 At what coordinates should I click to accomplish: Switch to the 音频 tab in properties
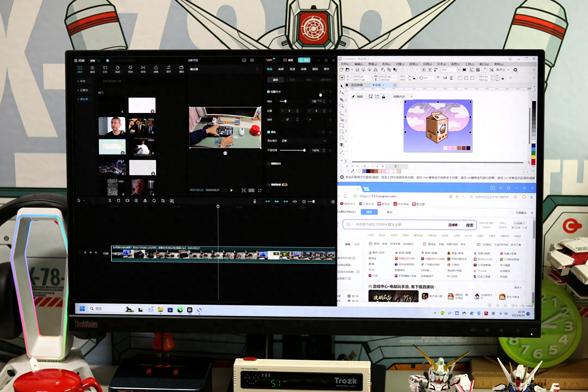click(x=281, y=69)
